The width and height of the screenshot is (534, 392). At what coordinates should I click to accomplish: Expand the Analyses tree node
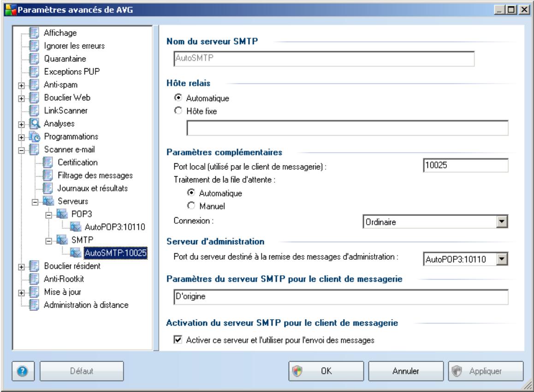22,125
